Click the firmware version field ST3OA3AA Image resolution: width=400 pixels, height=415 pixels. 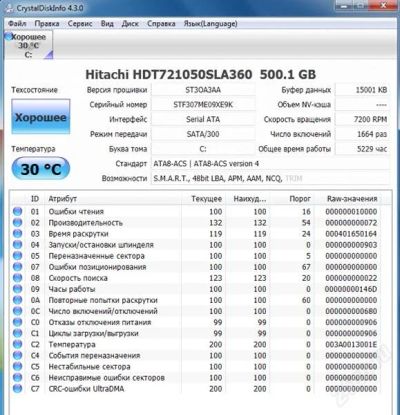coord(203,90)
